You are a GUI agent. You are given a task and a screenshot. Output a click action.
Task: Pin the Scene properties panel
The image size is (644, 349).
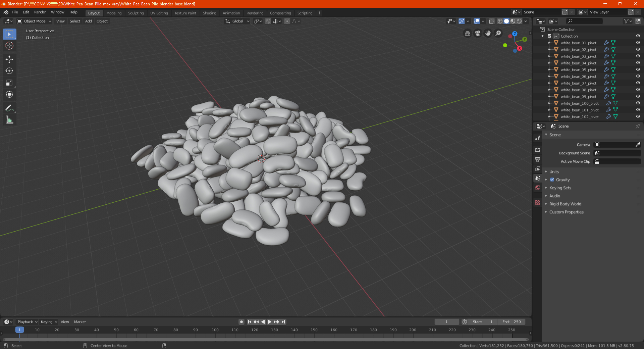(x=638, y=126)
